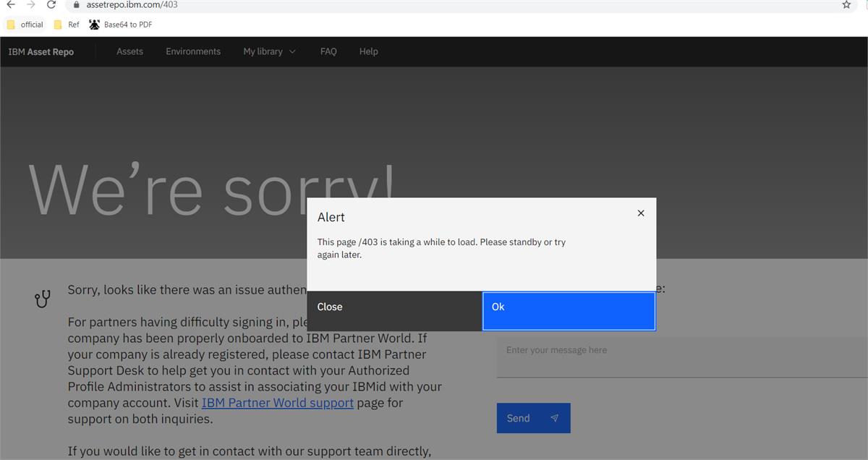Open the 'Ref' bookmarks folder
The image size is (868, 460).
coord(67,25)
